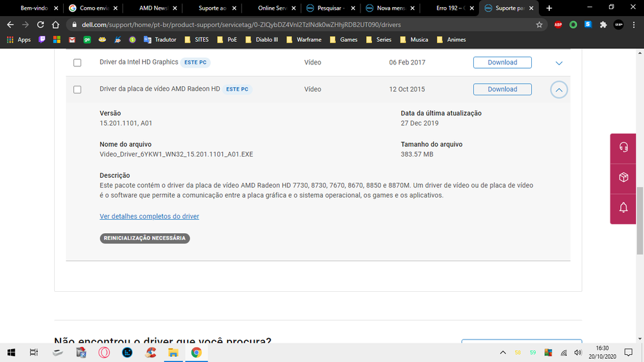Screen dimensions: 644x362
Task: Open a new browser tab
Action: click(549, 8)
